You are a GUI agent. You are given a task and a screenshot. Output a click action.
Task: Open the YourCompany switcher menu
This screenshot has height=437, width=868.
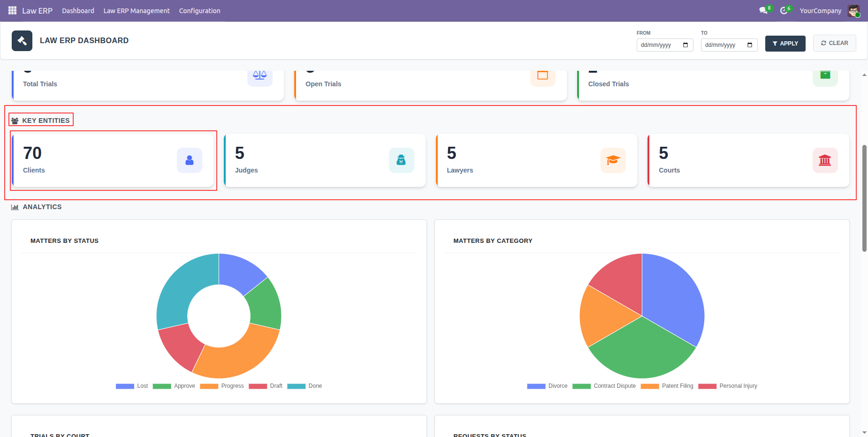pyautogui.click(x=820, y=11)
